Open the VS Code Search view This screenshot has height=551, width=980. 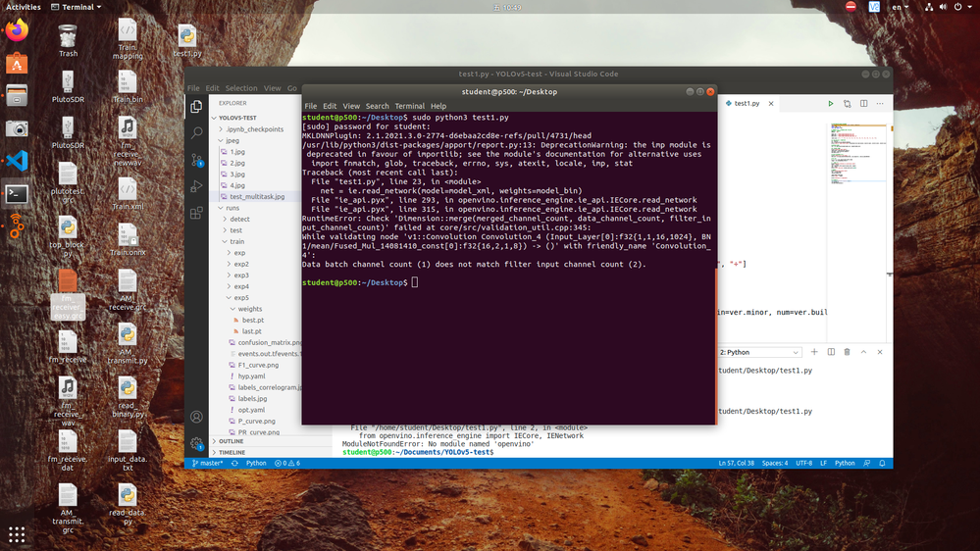196,133
